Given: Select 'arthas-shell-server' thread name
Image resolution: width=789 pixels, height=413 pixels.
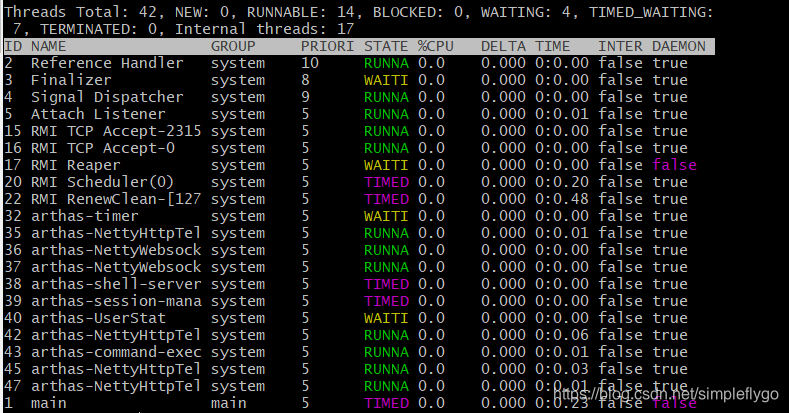Looking at the screenshot, I should [116, 284].
